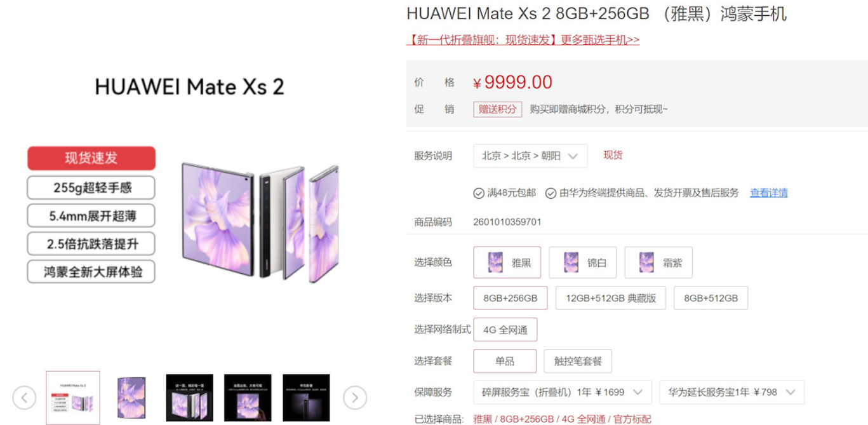Open the third product thumbnail

190,398
